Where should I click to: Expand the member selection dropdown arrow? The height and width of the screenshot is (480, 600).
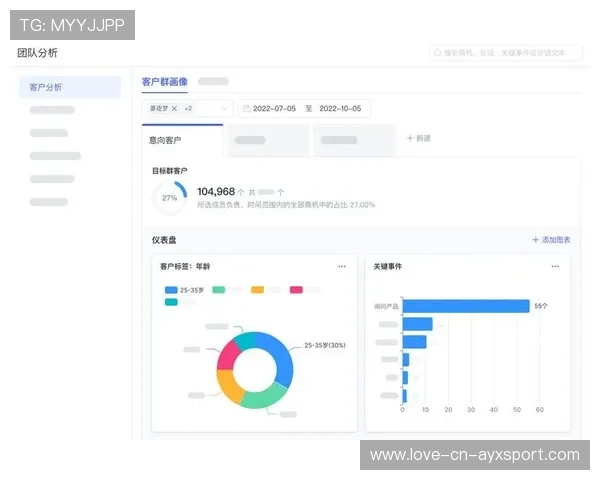coord(224,109)
